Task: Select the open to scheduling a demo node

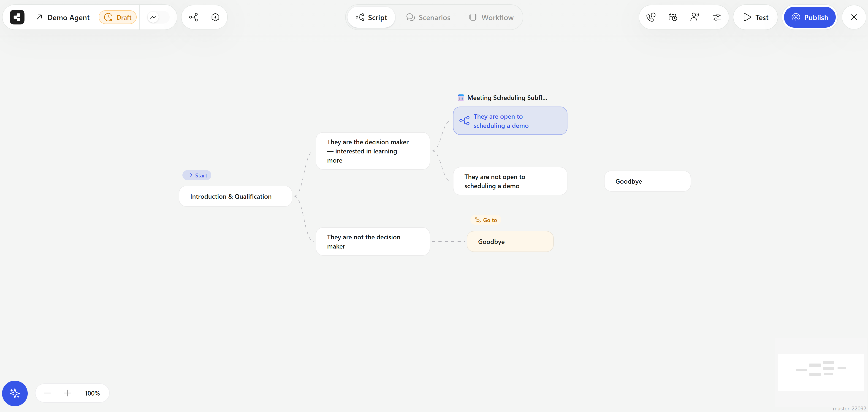Action: click(x=510, y=121)
